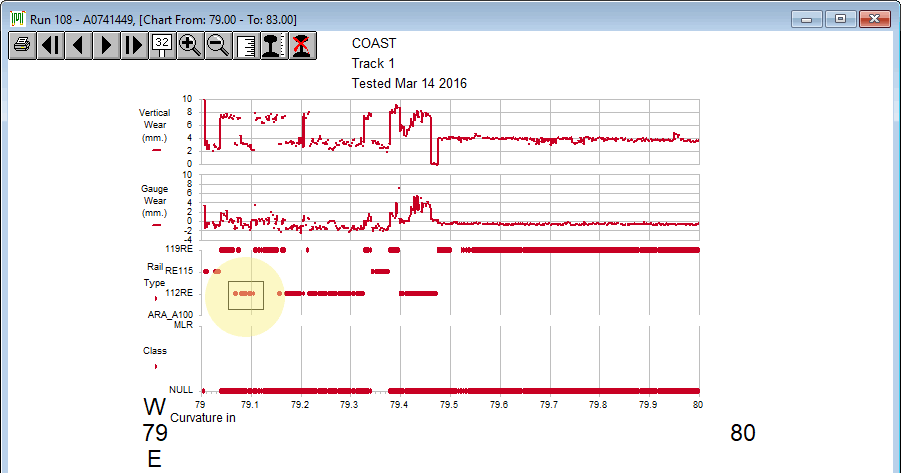The width and height of the screenshot is (901, 473).
Task: Click the selection box on the 112RE row
Action: (246, 295)
